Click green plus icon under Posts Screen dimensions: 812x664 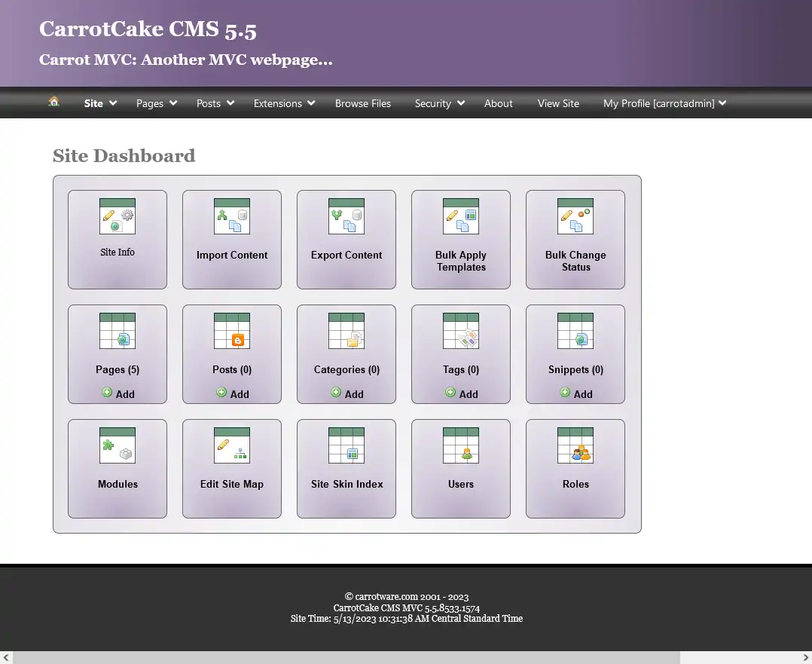(x=221, y=393)
